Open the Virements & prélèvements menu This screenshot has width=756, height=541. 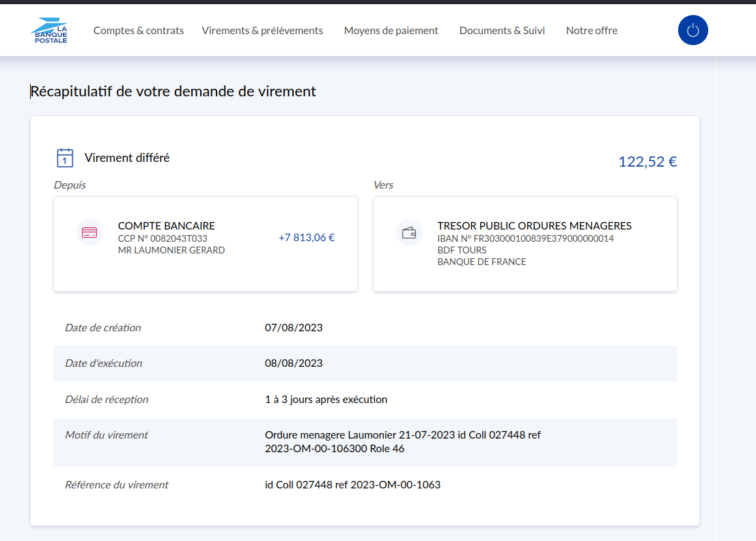click(x=262, y=31)
